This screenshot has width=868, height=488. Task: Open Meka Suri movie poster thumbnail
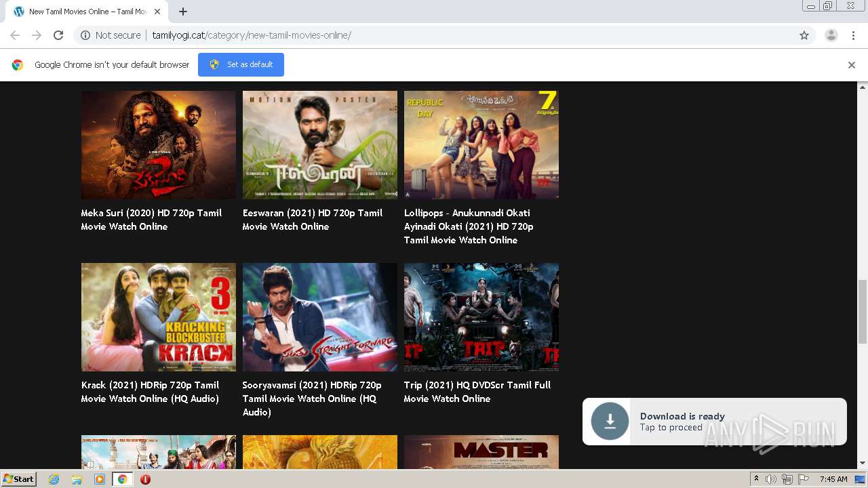(159, 145)
